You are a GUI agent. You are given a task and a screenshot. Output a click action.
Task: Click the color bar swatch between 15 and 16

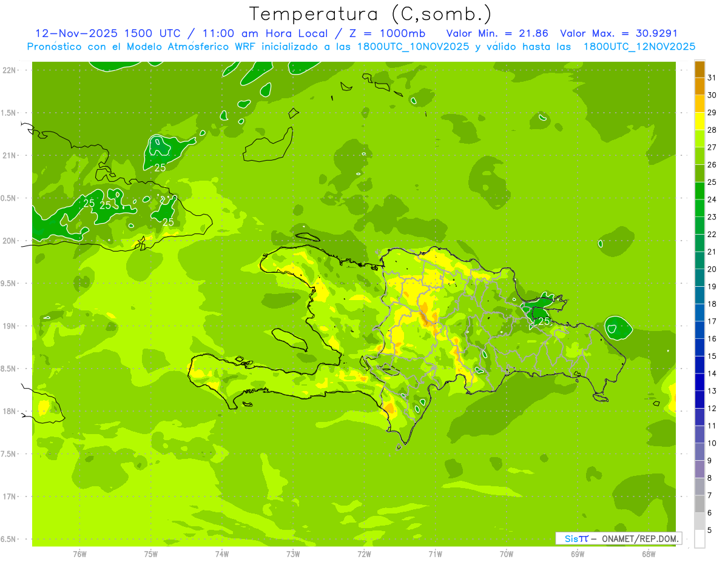[699, 347]
